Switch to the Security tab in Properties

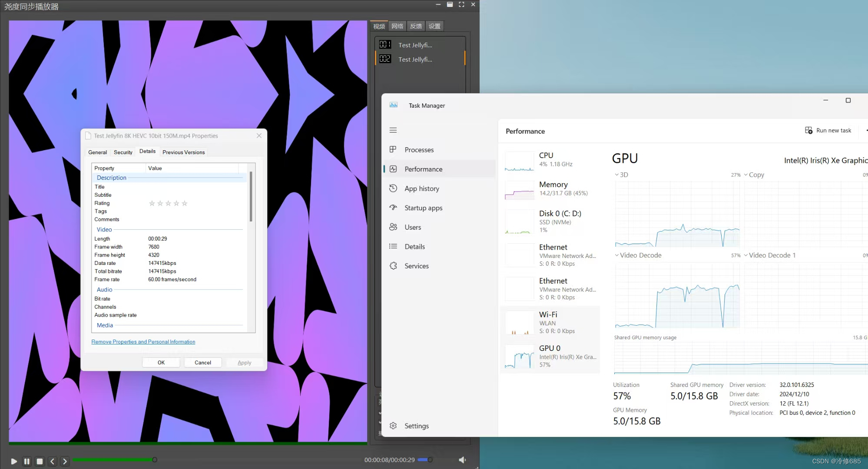click(123, 152)
